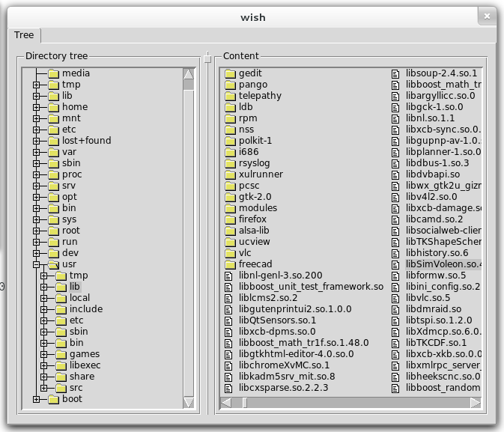
Task: Click the file icon beside libsoup-2.4.so.1
Action: coord(395,74)
